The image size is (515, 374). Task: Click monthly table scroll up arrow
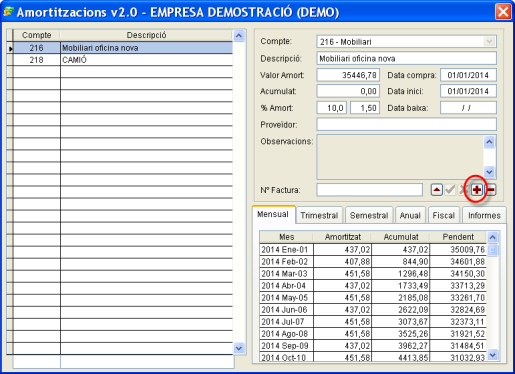pos(493,237)
